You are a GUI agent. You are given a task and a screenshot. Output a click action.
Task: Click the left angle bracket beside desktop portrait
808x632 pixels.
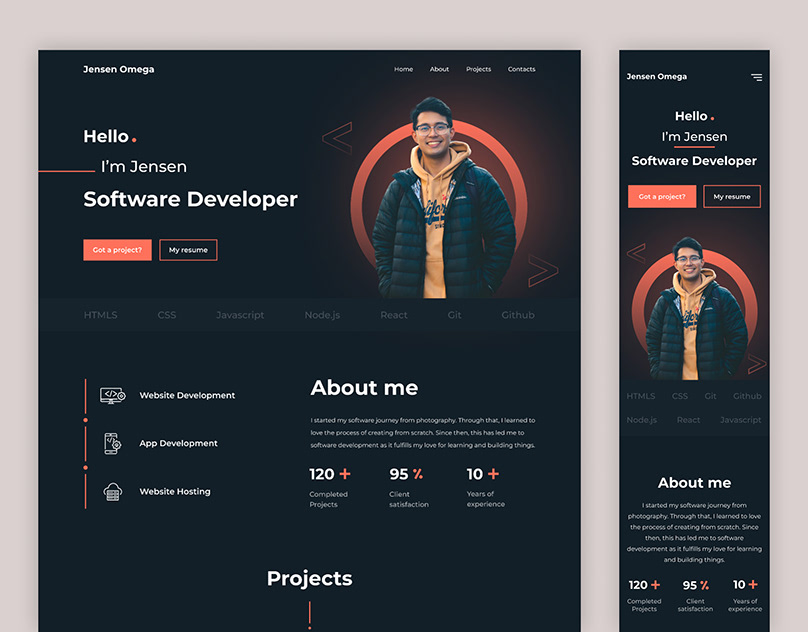point(337,139)
